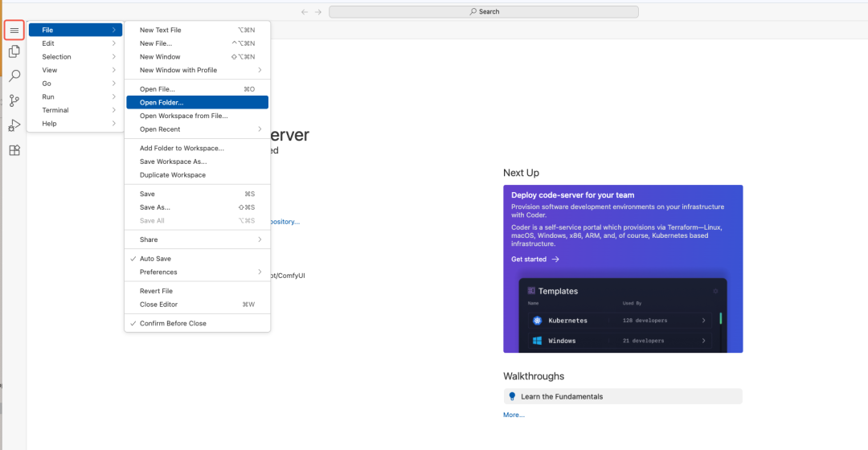Expand the Preferences submenu

(197, 272)
